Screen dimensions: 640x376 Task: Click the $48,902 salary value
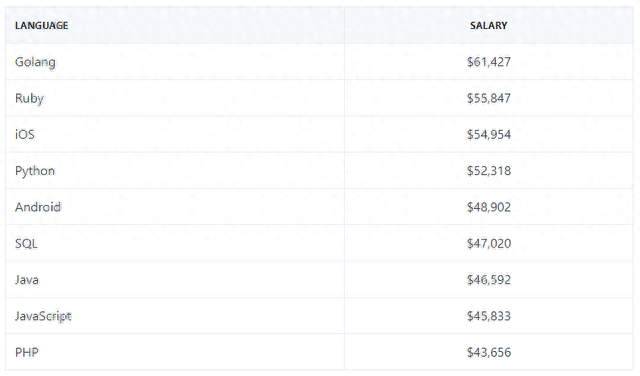pyautogui.click(x=489, y=207)
